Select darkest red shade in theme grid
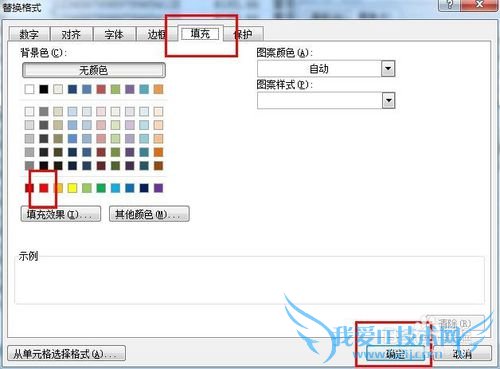500x369 pixels. [x=101, y=166]
